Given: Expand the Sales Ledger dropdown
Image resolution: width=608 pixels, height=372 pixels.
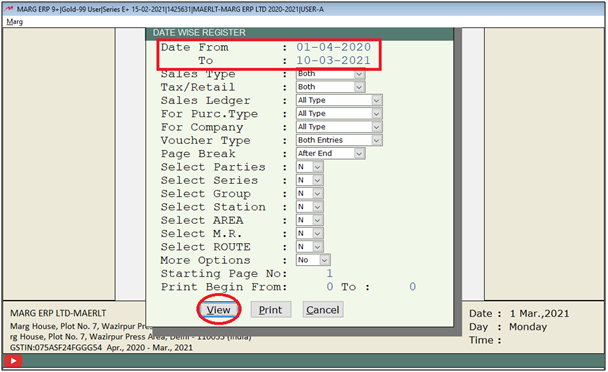Looking at the screenshot, I should click(x=339, y=100).
